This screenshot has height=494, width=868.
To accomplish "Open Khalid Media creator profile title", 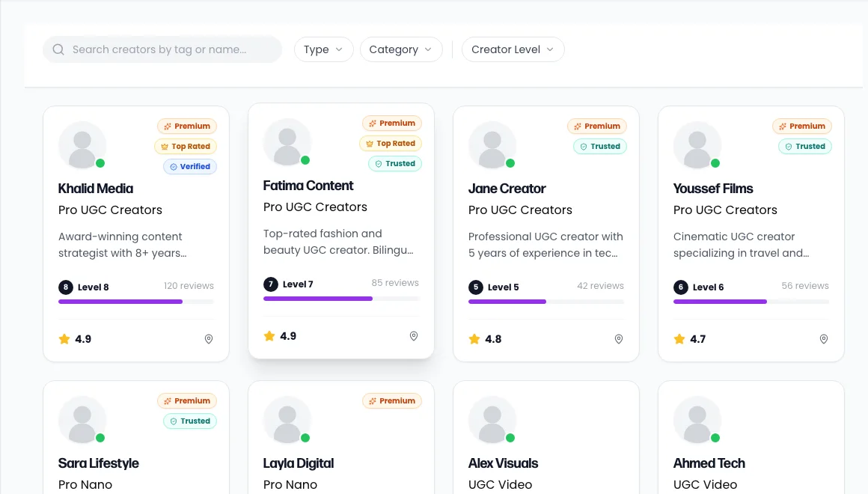I will point(96,189).
